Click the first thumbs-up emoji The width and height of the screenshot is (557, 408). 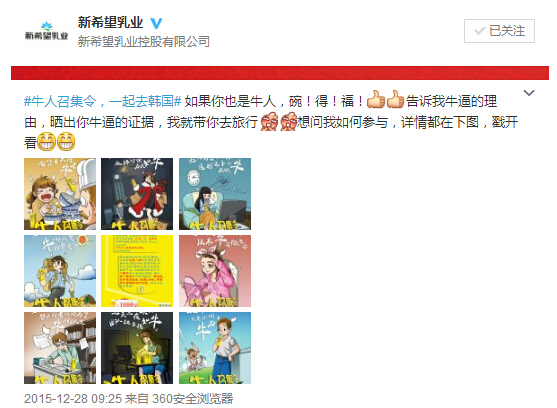376,99
